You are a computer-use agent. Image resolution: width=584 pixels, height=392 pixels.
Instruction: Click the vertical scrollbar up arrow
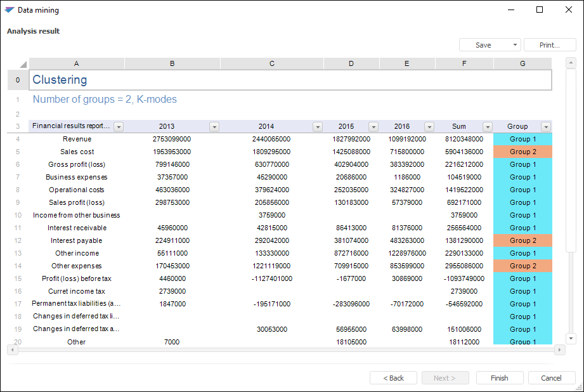[x=571, y=63]
